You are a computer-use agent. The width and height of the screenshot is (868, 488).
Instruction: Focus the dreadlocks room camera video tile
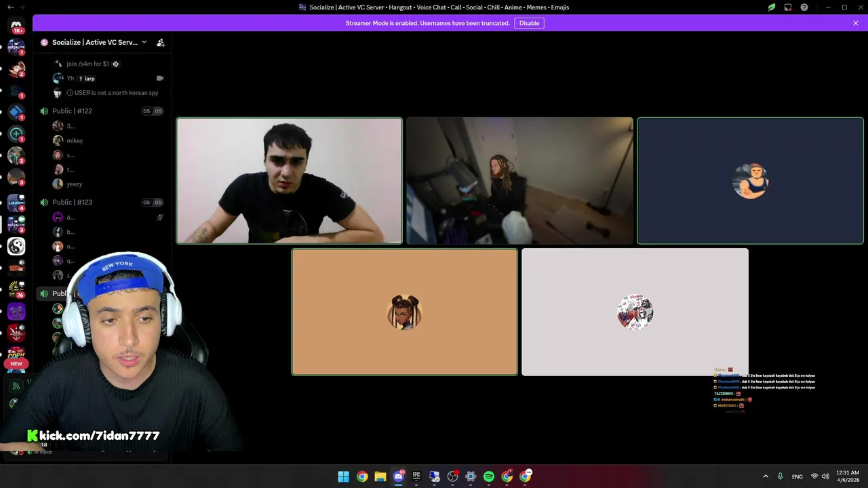(x=519, y=181)
